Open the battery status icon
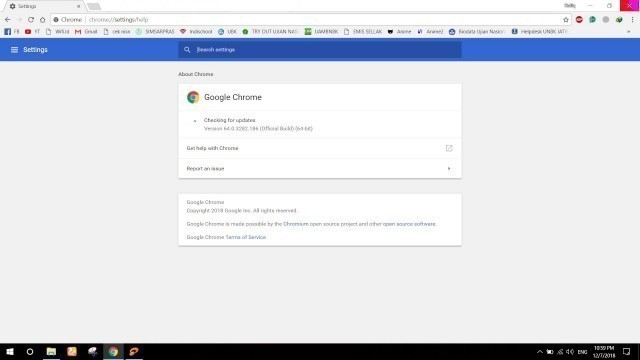 [x=550, y=352]
